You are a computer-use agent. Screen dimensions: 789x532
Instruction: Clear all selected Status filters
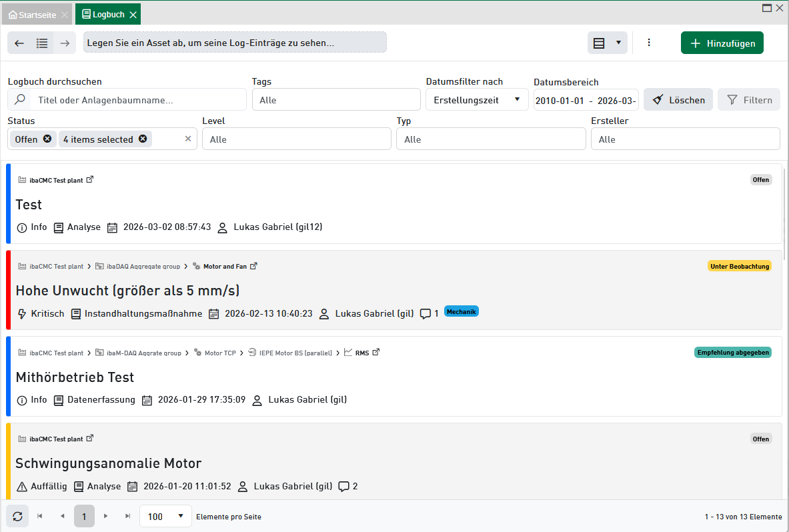pyautogui.click(x=188, y=139)
